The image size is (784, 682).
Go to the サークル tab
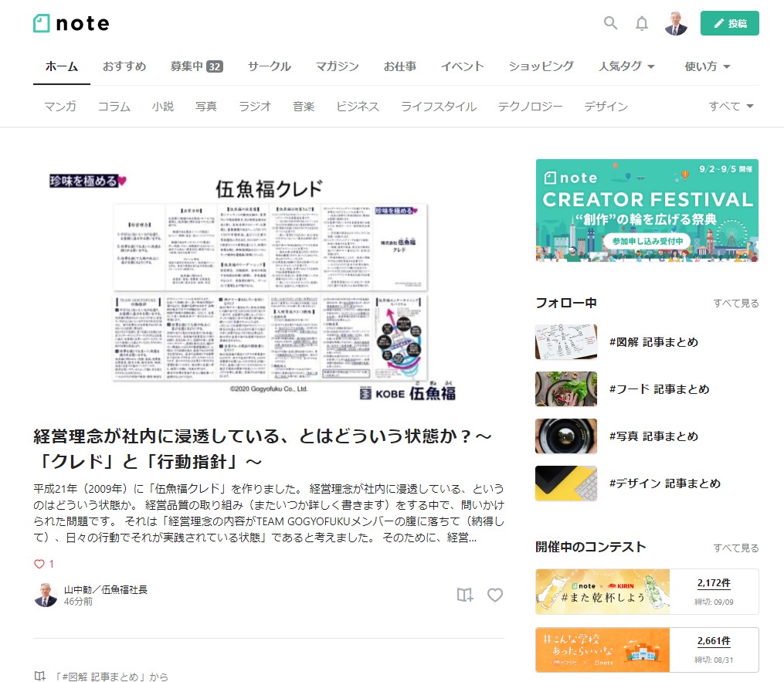pyautogui.click(x=270, y=66)
